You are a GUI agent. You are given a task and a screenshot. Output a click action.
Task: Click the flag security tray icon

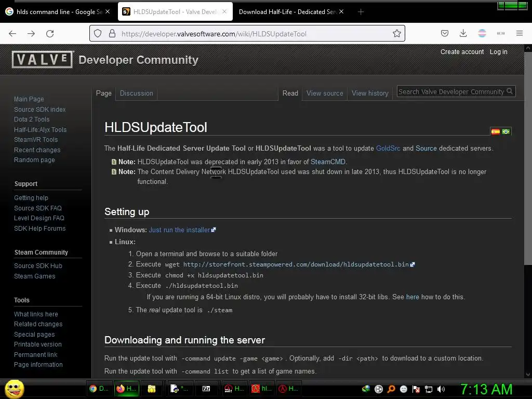coord(416,389)
